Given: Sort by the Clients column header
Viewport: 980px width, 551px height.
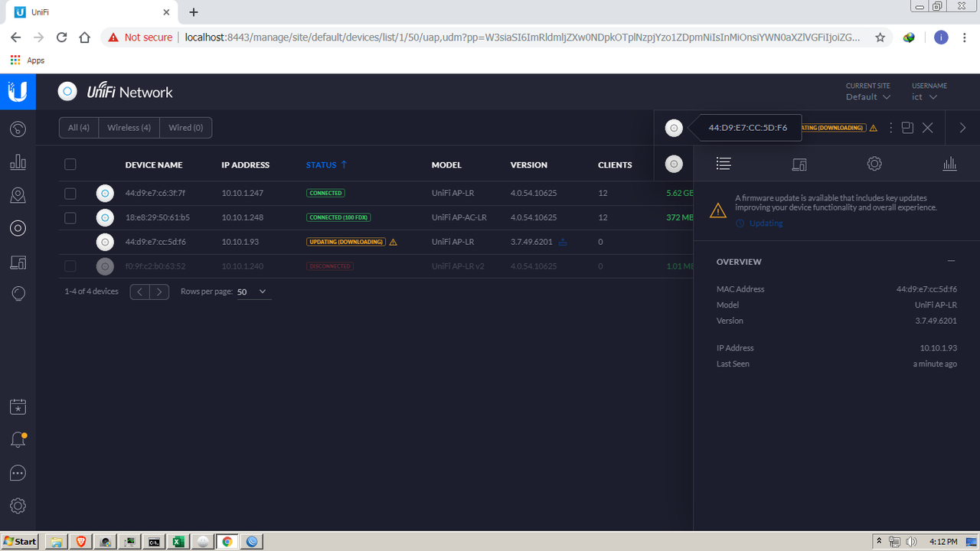Looking at the screenshot, I should click(x=615, y=165).
